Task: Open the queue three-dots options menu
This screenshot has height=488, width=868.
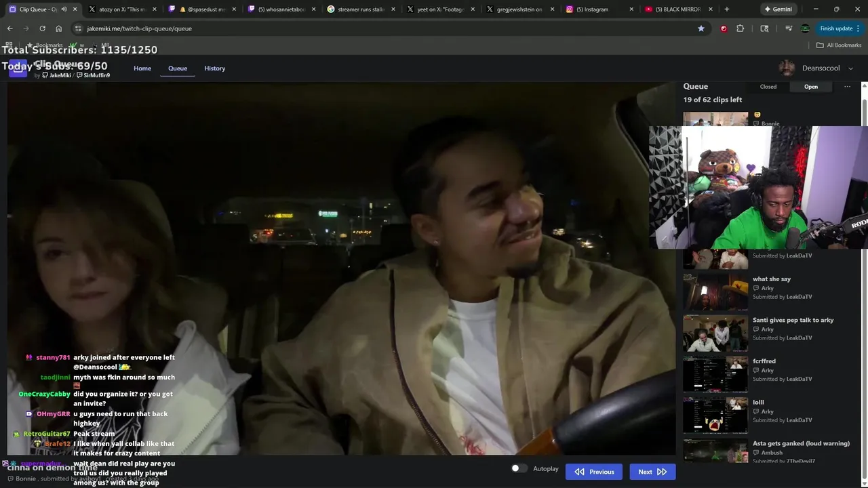Action: tap(847, 87)
